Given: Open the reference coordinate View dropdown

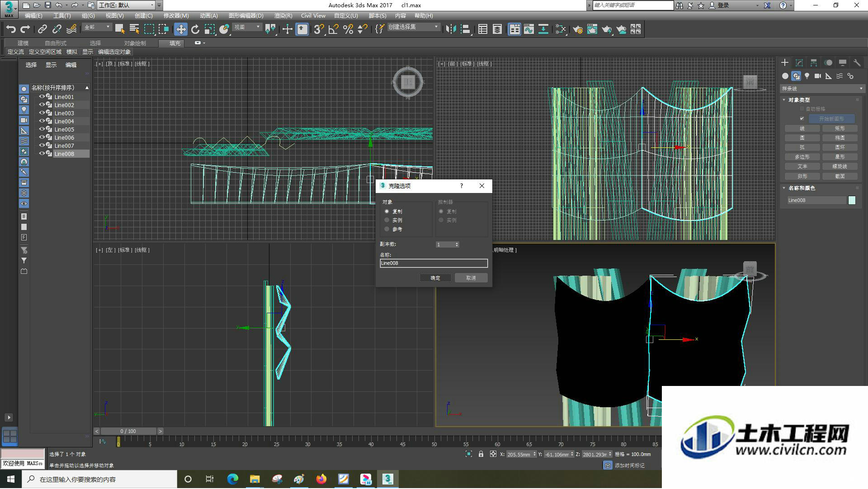Looking at the screenshot, I should (x=247, y=27).
